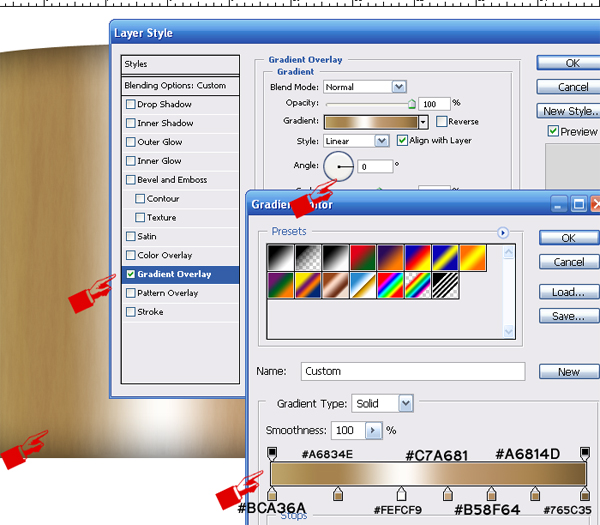
Task: Enable the Color Overlay checkbox
Action: point(130,255)
